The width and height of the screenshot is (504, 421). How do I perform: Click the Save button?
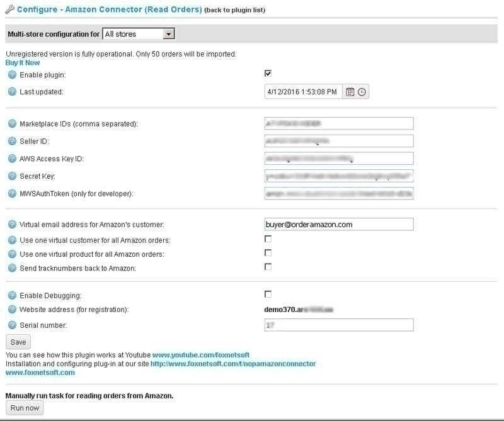click(18, 342)
